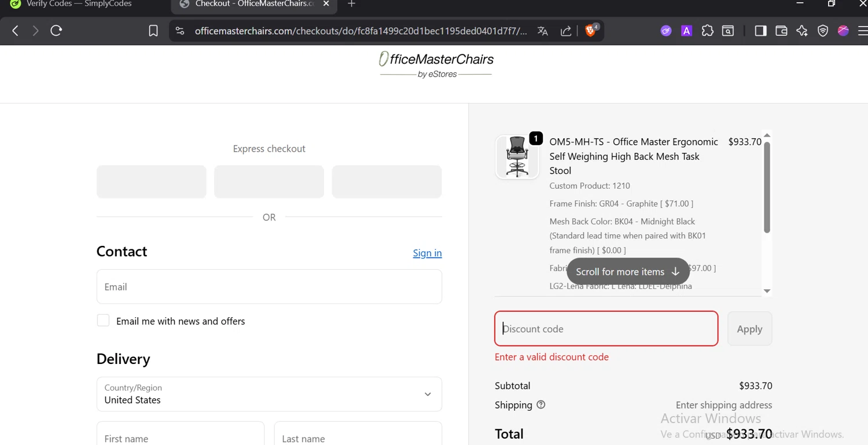
Task: Open the browser main menu
Action: click(x=862, y=31)
